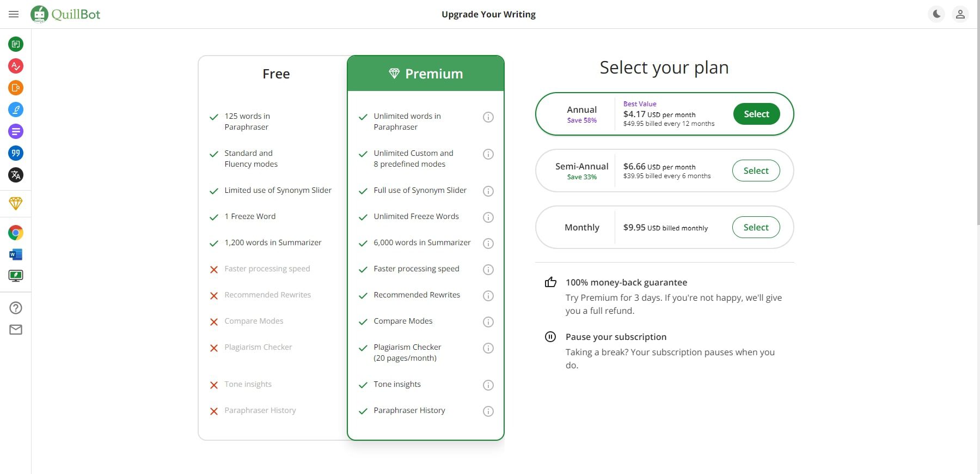Open the Summarizer sidebar icon
The width and height of the screenshot is (980, 474).
[x=16, y=131]
